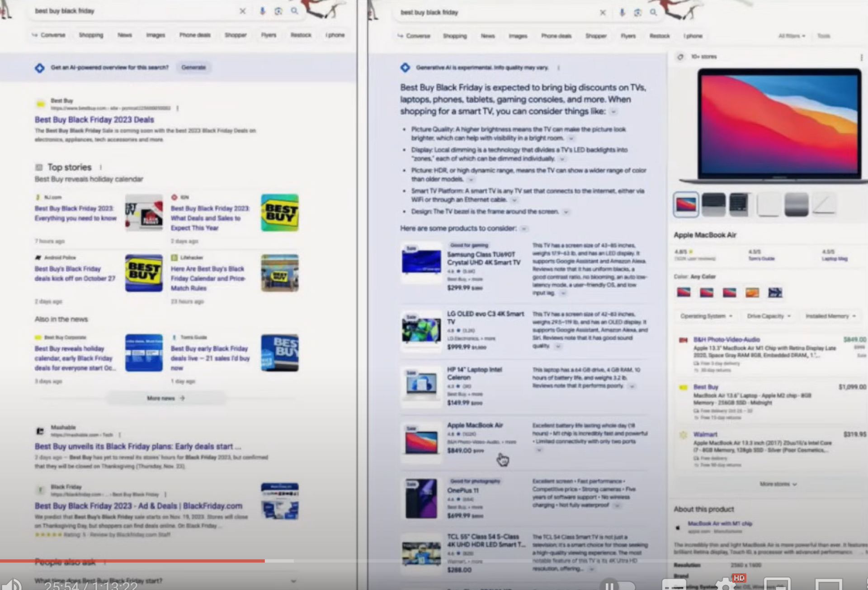
Task: Click the Tools option in the right page
Action: click(x=824, y=36)
